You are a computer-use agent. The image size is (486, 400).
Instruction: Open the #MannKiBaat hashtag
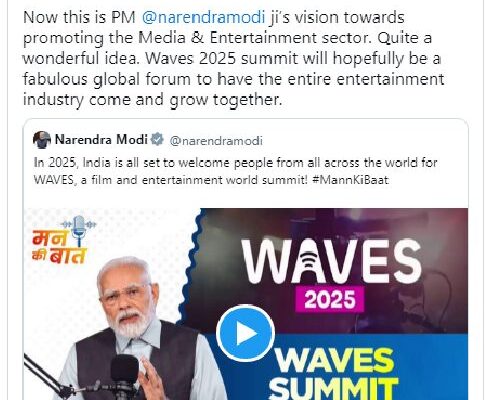(x=350, y=180)
